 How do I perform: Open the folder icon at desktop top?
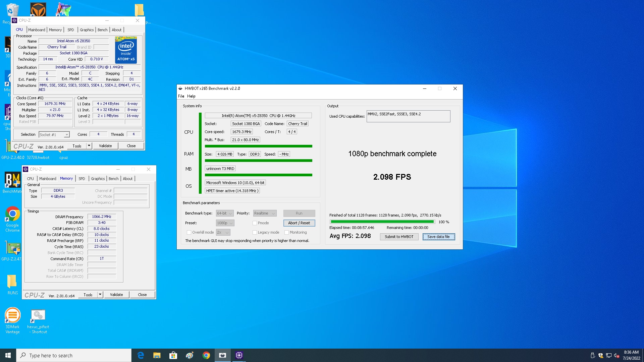click(x=139, y=10)
